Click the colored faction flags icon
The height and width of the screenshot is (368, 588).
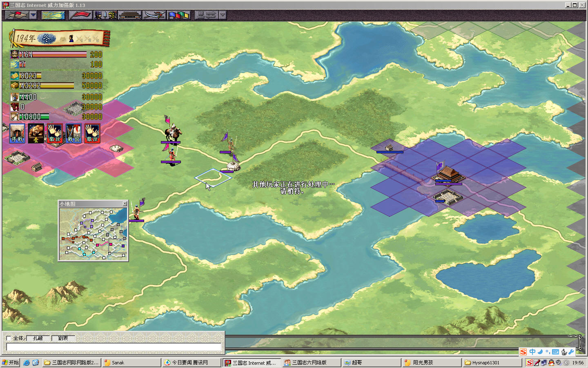coord(179,15)
